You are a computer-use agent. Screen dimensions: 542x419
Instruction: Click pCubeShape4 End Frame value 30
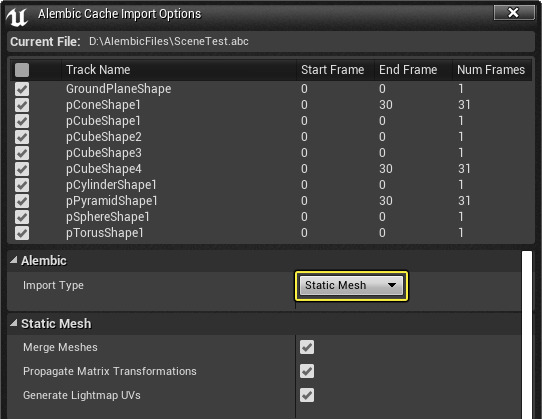[x=386, y=169]
